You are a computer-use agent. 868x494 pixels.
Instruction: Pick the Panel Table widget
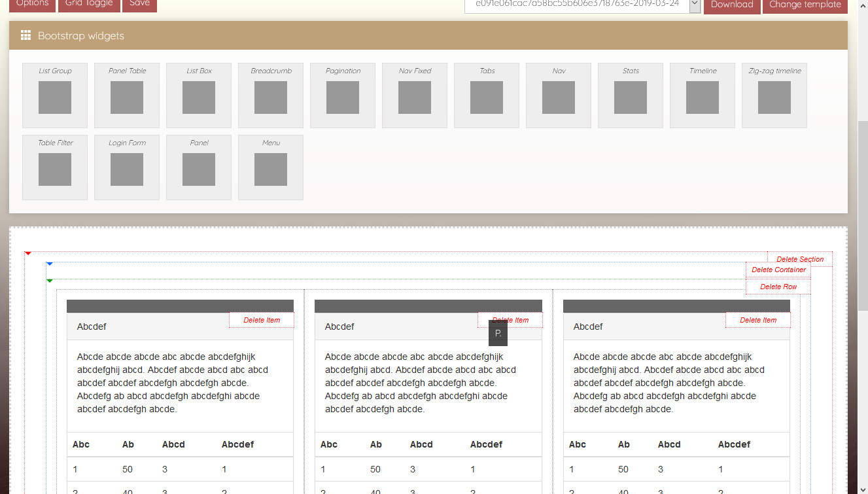pyautogui.click(x=127, y=96)
